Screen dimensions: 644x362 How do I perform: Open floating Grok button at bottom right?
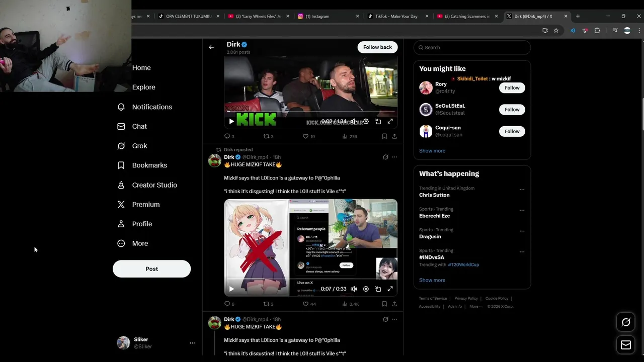[626, 322]
